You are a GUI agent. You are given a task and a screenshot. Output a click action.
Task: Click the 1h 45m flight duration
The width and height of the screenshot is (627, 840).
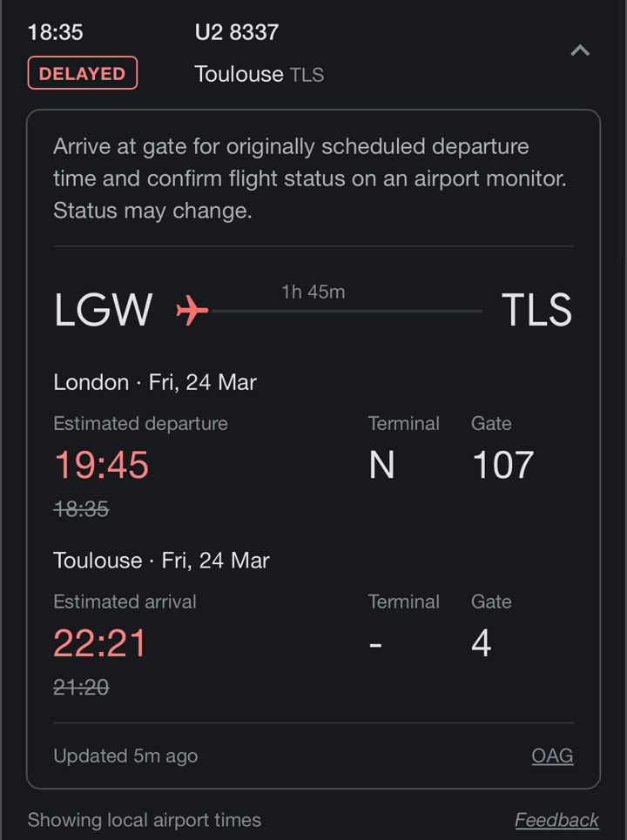[313, 292]
